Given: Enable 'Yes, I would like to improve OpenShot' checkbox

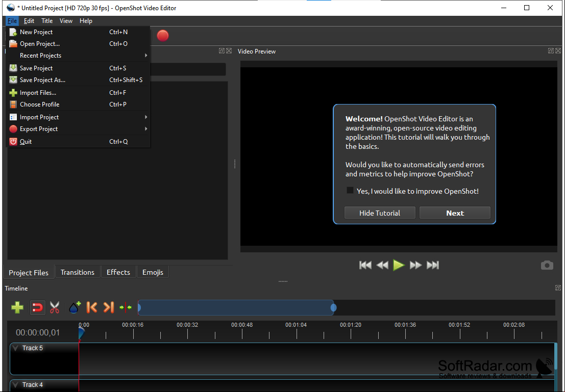Looking at the screenshot, I should [350, 191].
